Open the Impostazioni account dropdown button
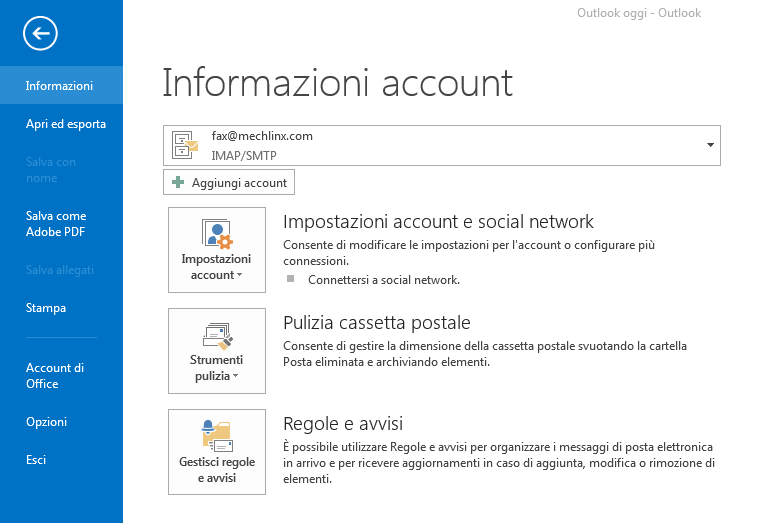Viewport: 773px width, 523px height. pyautogui.click(x=217, y=251)
